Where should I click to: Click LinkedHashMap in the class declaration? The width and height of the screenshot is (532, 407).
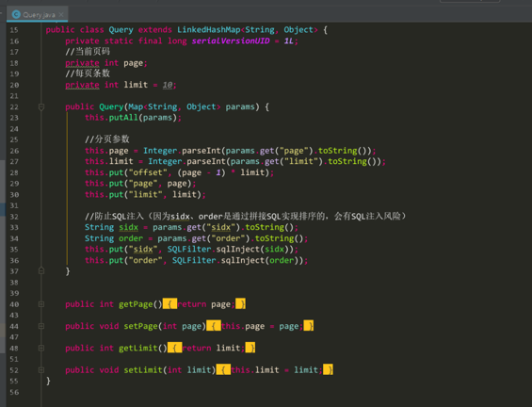[x=209, y=29]
